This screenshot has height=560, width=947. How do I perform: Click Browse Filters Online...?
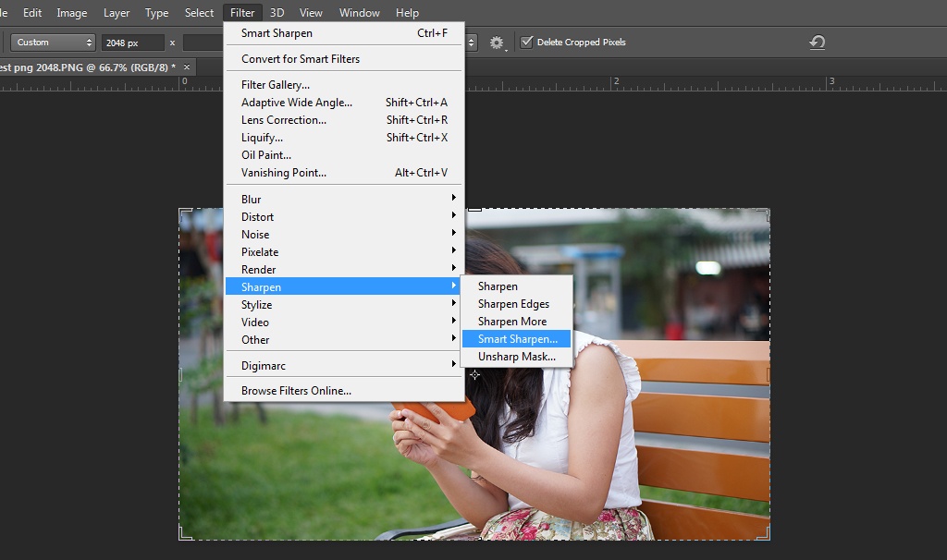(x=296, y=391)
